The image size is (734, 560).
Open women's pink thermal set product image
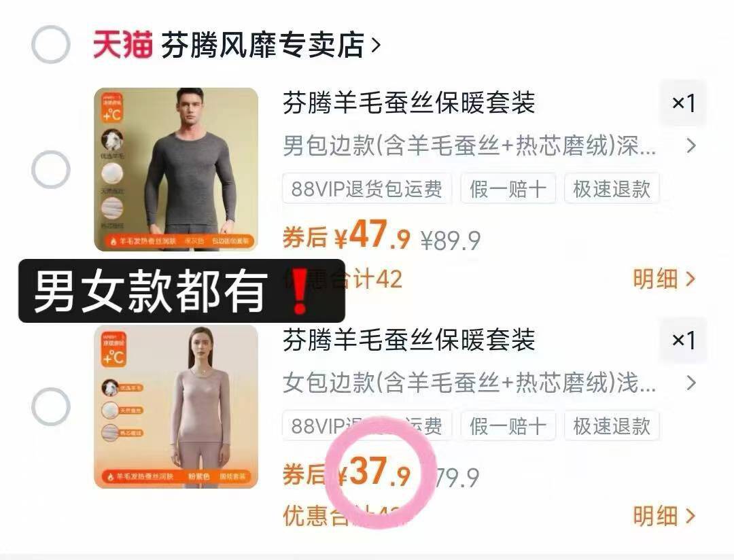coord(176,406)
